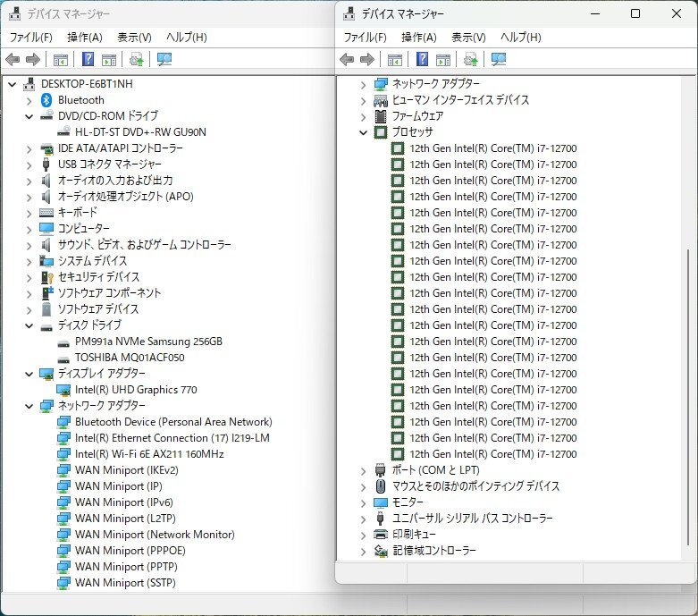The image size is (698, 616).
Task: Click the right window vertical scrollbar thumb
Action: coord(688,396)
